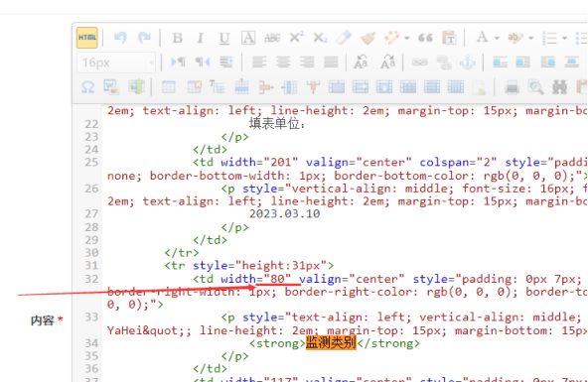Toggle HTML source mode button
This screenshot has height=382, width=588.
(87, 38)
